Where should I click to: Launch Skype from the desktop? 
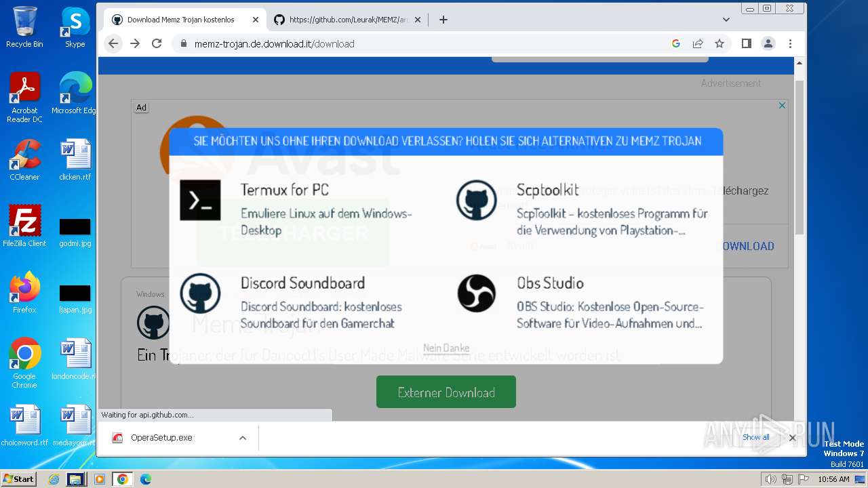pyautogui.click(x=75, y=27)
